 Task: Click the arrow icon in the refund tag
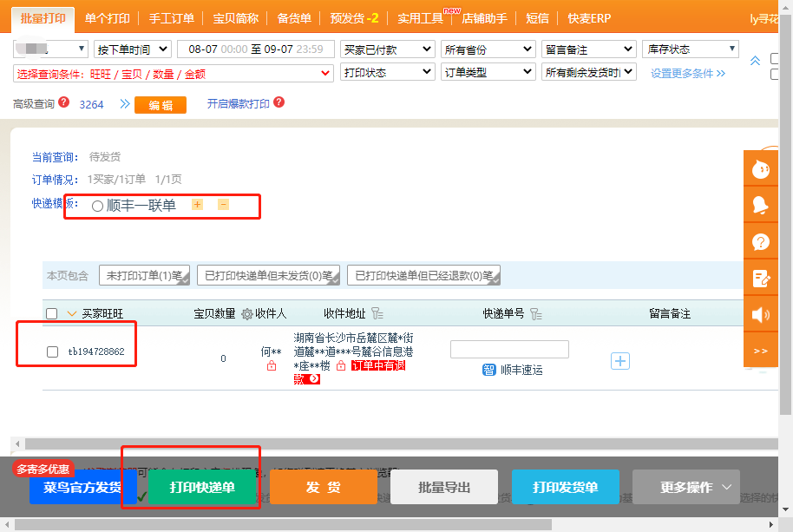pos(315,378)
